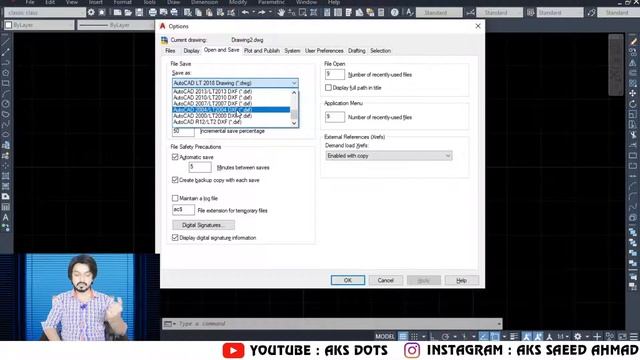Select the Multiline Text 'A' tool
This screenshot has height=360, width=640.
[6, 218]
